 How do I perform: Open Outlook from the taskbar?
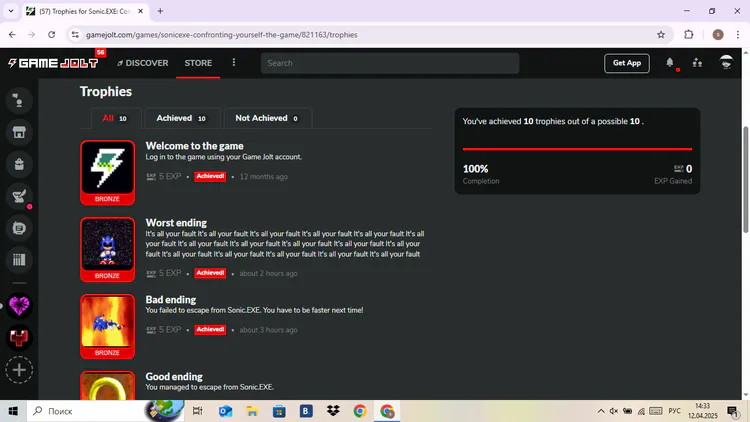coord(225,411)
